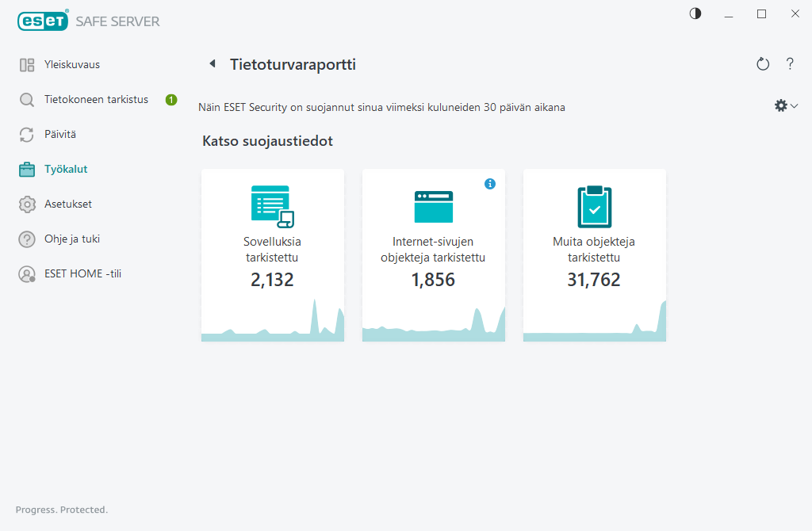Image resolution: width=812 pixels, height=531 pixels.
Task: Open help from the question mark icon
Action: tap(790, 64)
